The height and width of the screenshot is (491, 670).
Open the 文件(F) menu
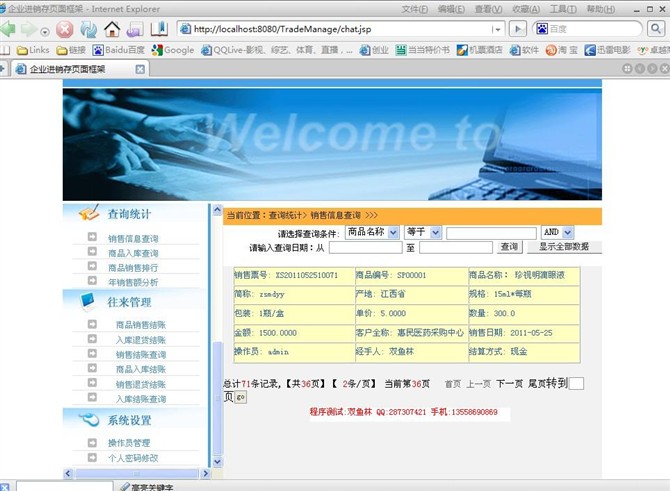[x=414, y=9]
